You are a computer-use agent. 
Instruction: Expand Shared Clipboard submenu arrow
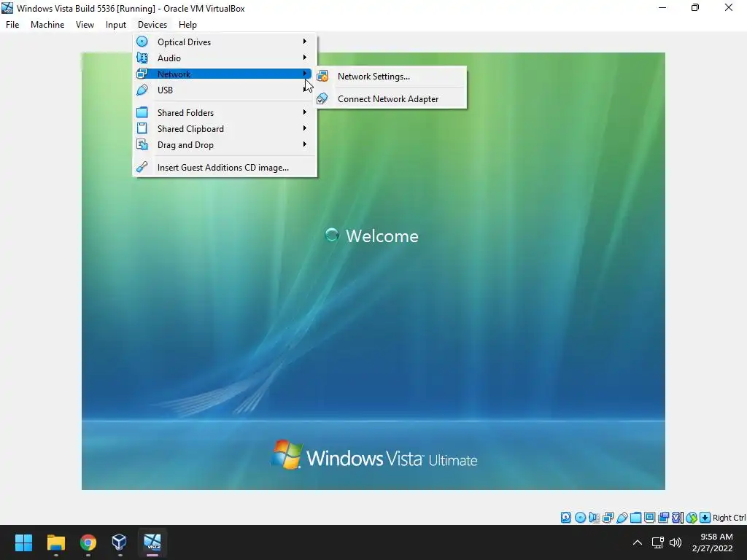(x=304, y=128)
